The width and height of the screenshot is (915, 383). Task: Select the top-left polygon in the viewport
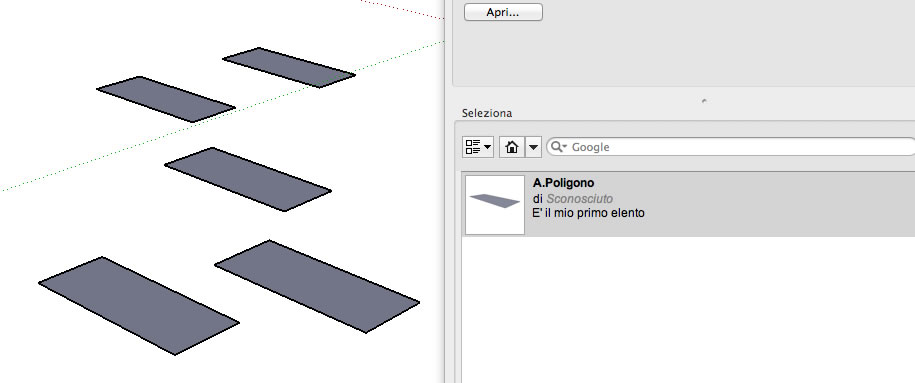click(x=166, y=99)
